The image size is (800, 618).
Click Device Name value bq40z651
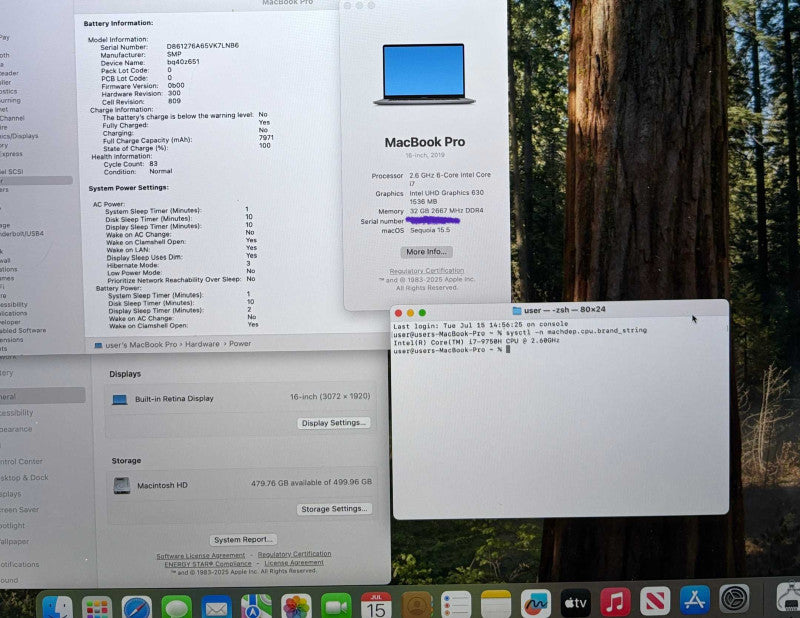tap(183, 62)
